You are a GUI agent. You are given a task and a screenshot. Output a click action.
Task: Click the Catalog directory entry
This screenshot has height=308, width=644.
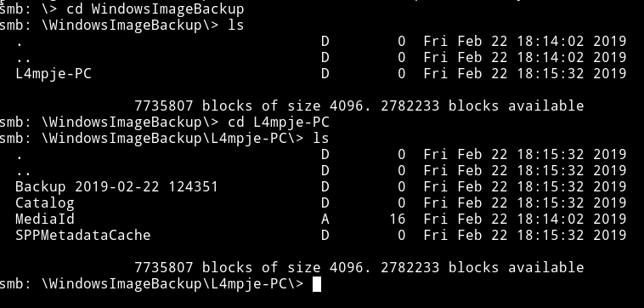click(x=45, y=203)
